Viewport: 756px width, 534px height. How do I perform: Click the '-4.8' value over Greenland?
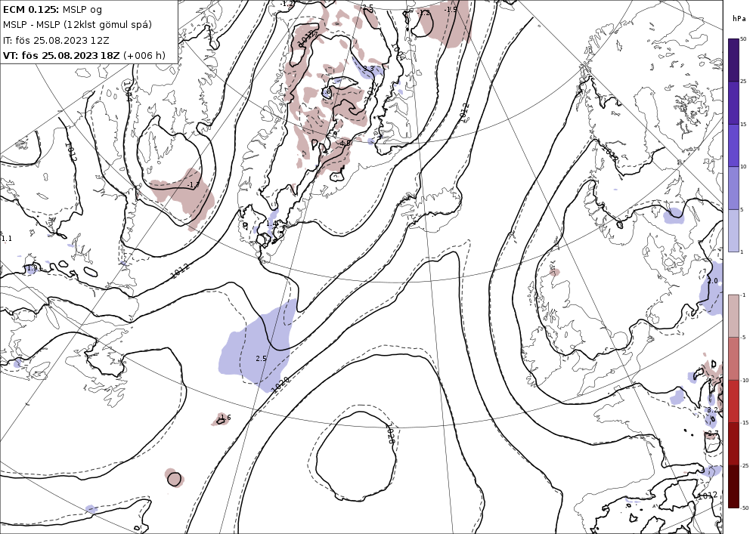click(x=344, y=143)
